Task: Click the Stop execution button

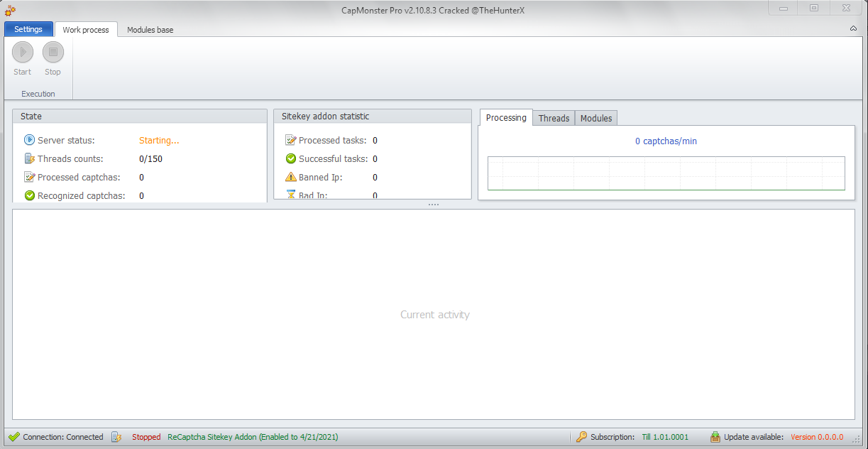Action: [53, 59]
